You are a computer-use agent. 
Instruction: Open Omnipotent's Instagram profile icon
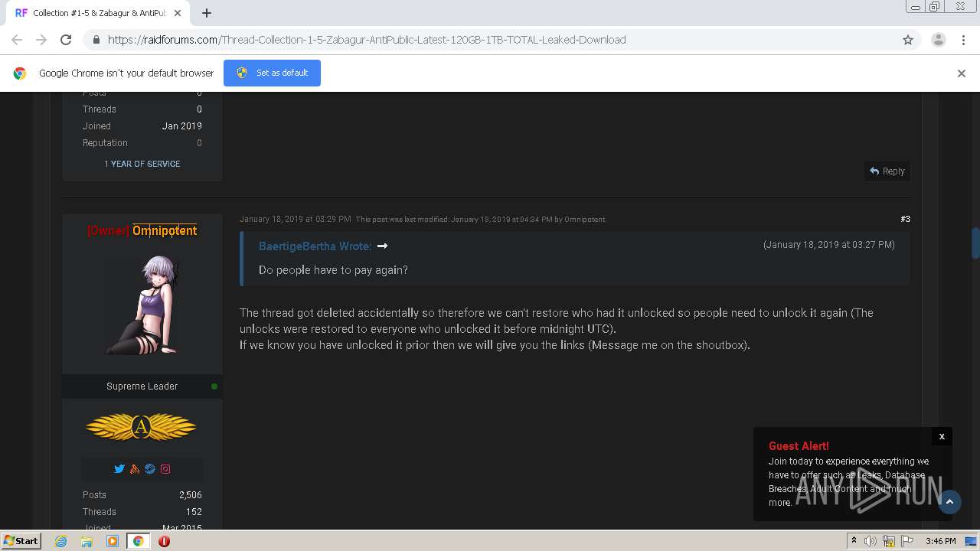tap(165, 469)
